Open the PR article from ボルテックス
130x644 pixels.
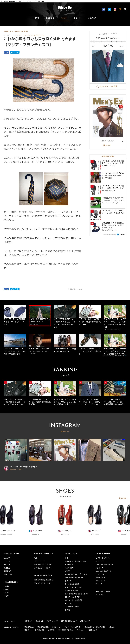(108, 227)
